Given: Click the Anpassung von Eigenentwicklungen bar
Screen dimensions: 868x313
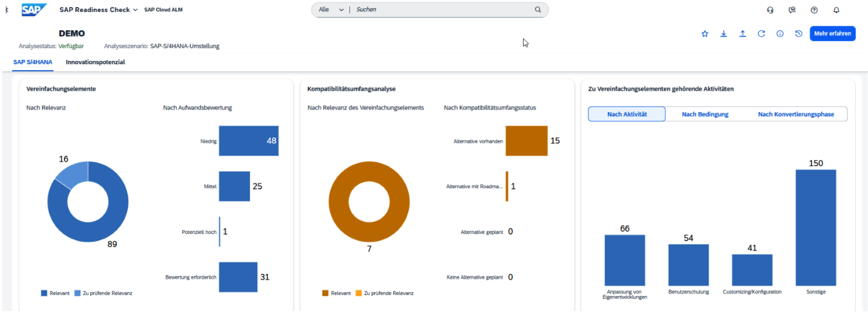Looking at the screenshot, I should [x=625, y=260].
